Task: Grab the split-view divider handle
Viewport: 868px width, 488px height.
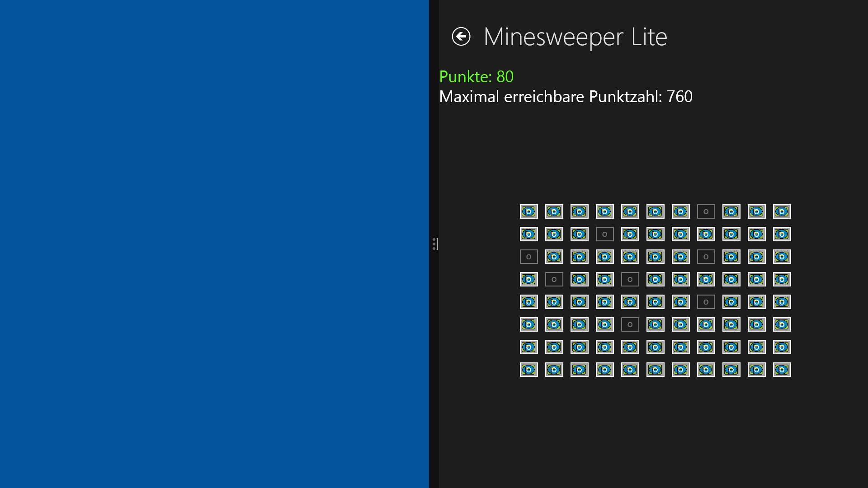Action: pos(434,244)
